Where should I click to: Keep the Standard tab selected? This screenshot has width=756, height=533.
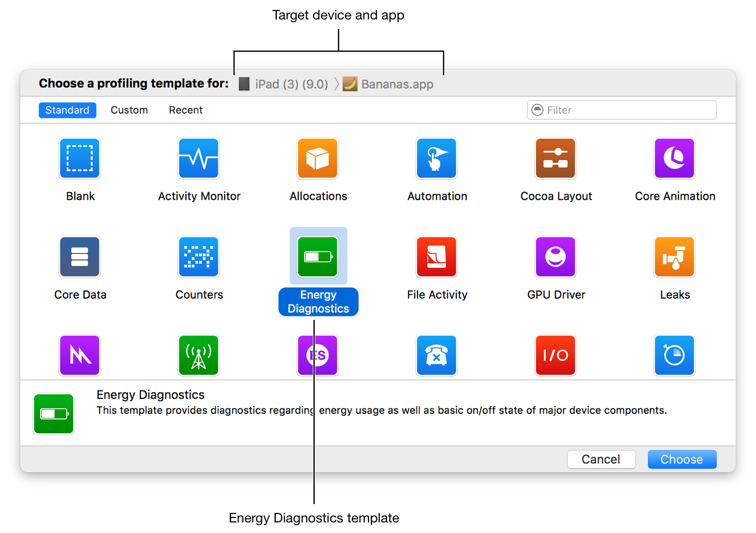[x=67, y=110]
